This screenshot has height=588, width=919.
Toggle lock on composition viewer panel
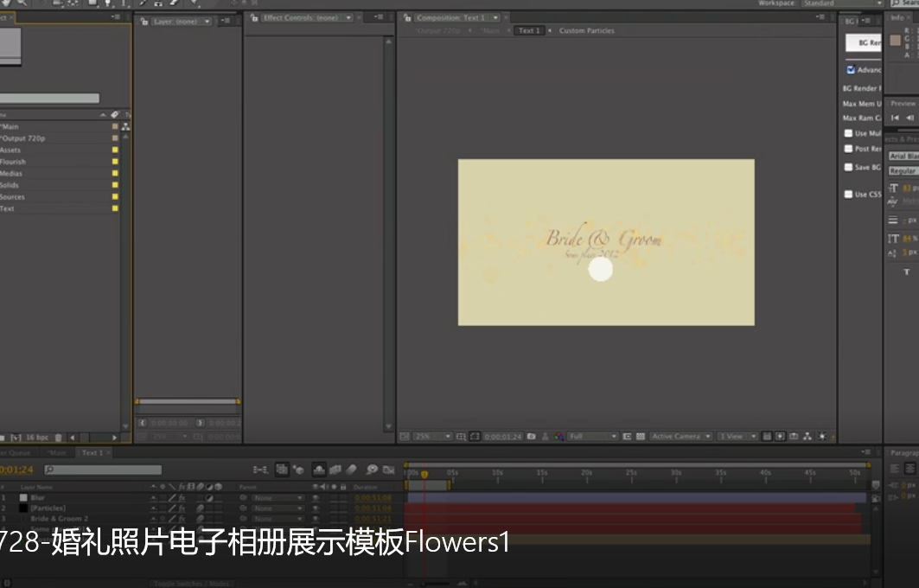click(x=407, y=17)
